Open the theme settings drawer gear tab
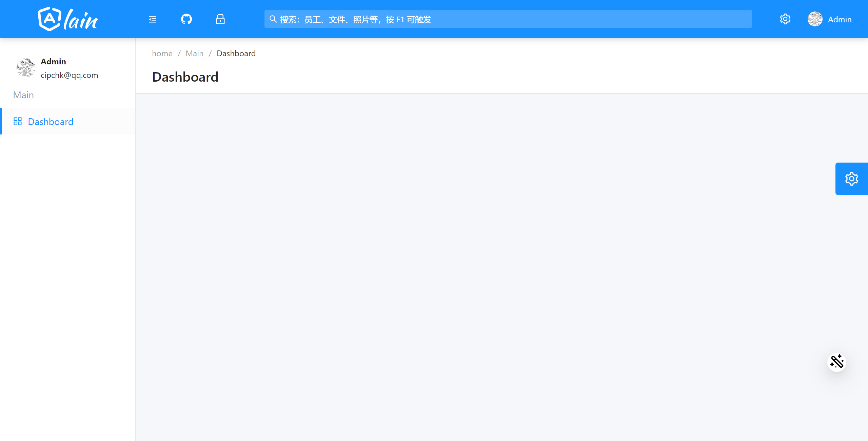Screen dimensions: 868x441 coord(851,179)
